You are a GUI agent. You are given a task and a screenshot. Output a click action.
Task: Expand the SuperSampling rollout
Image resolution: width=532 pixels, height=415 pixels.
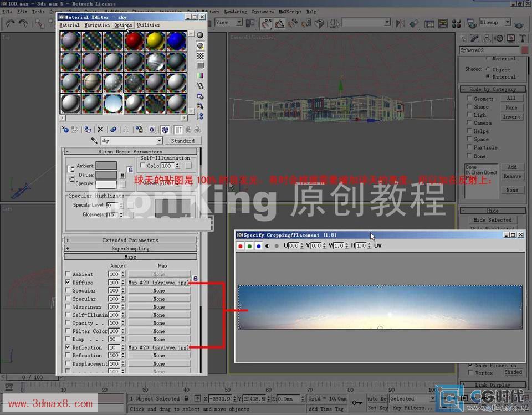pos(130,248)
